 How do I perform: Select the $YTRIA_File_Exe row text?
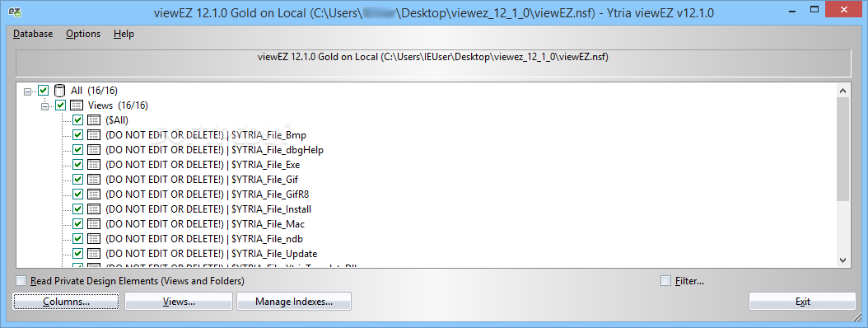[203, 165]
